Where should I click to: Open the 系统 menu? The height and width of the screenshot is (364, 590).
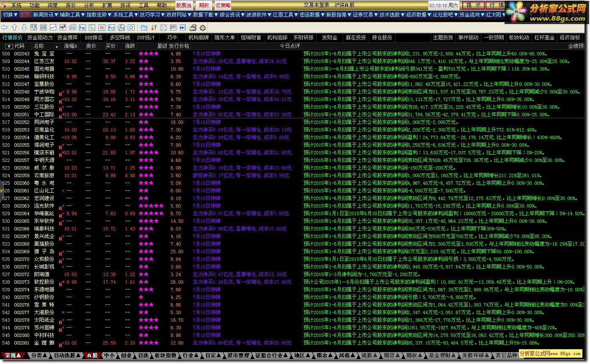pos(16,5)
